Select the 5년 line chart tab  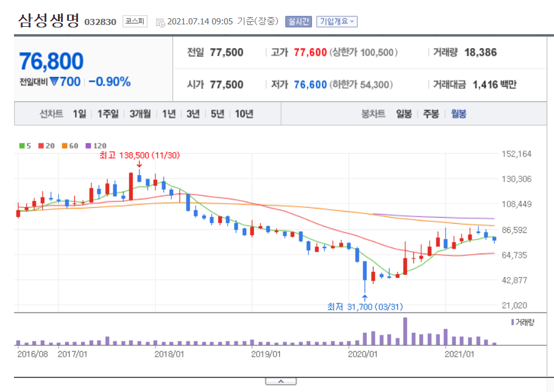(x=218, y=114)
